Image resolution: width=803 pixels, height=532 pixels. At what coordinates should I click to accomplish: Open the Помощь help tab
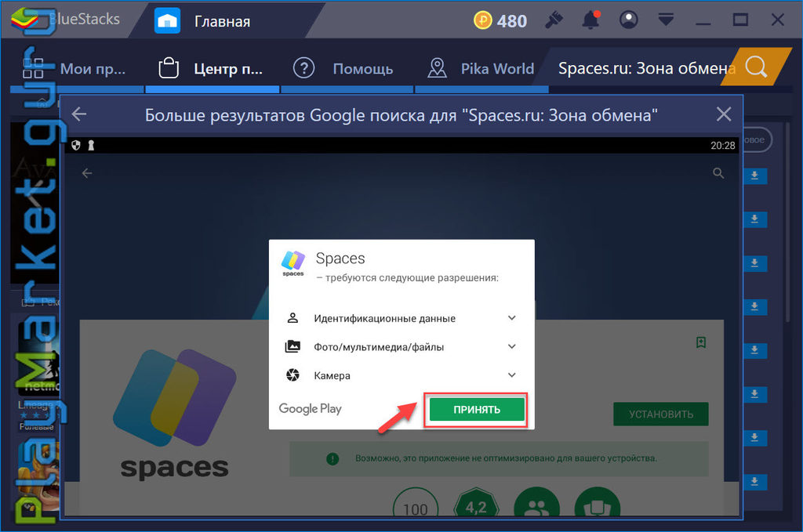pos(347,68)
